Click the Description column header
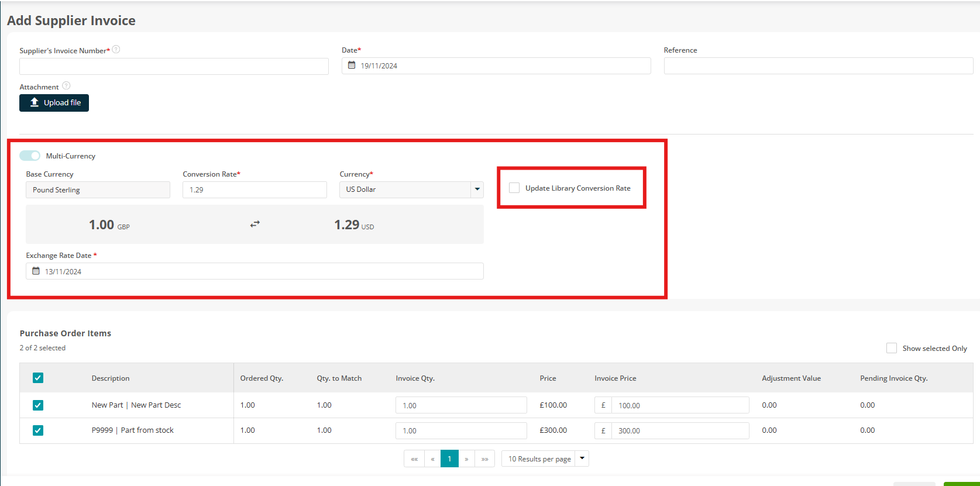This screenshot has height=486, width=980. coord(111,378)
